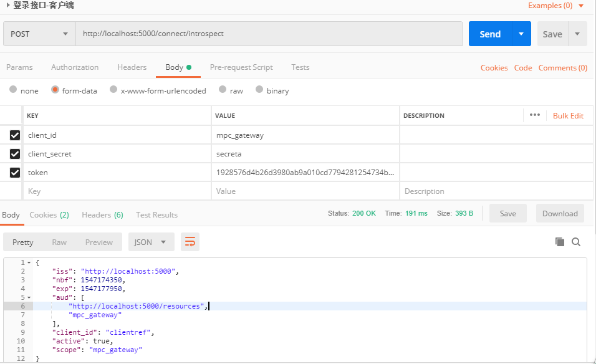596x364 pixels.
Task: Open the JSON format dropdown
Action: point(151,242)
